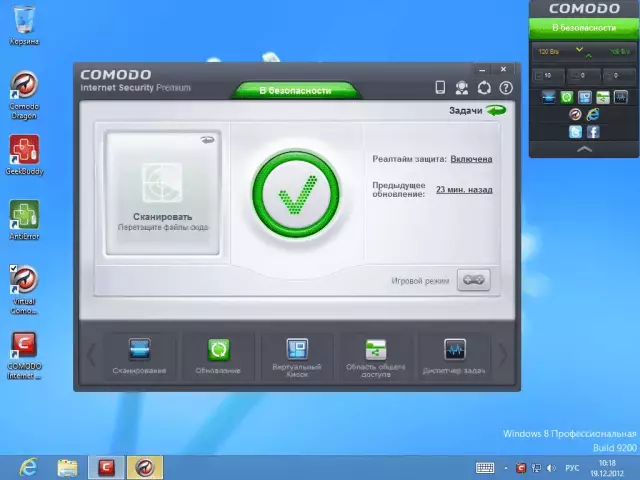Click the big green checkmark status circle
The width and height of the screenshot is (640, 480).
(x=296, y=193)
